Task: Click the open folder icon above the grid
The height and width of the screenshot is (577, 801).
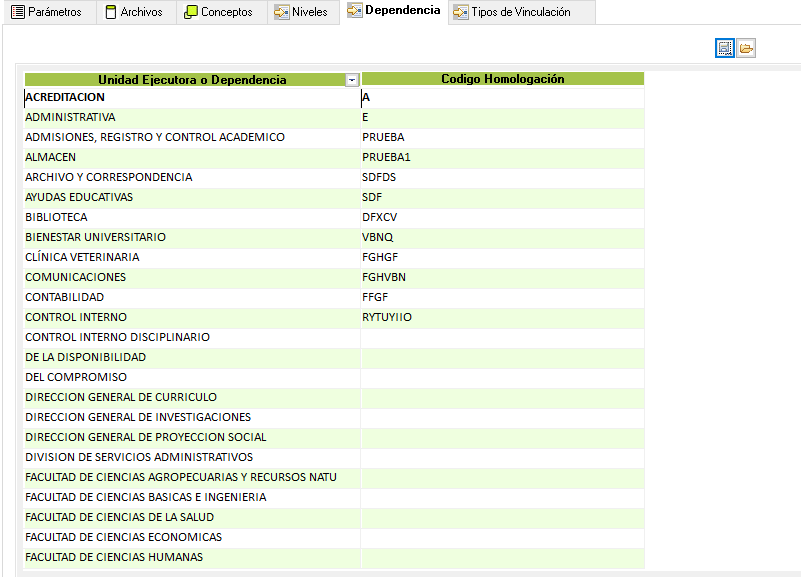Action: click(x=746, y=48)
